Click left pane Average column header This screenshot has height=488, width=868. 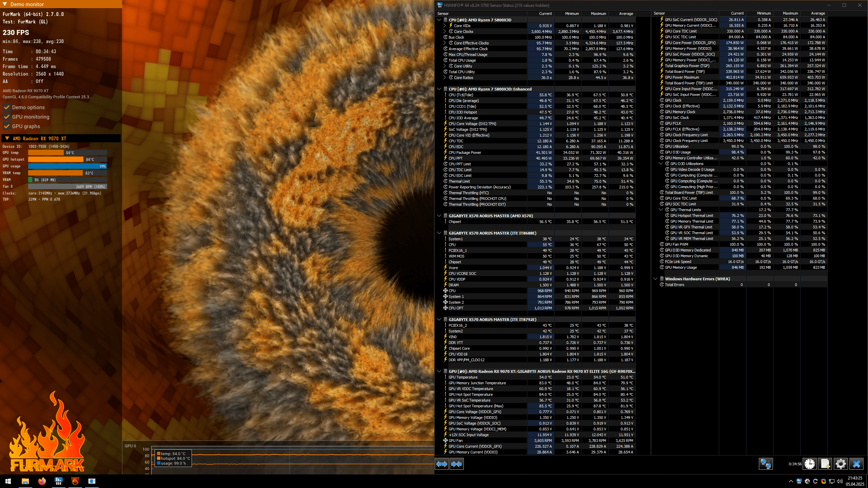tap(622, 14)
